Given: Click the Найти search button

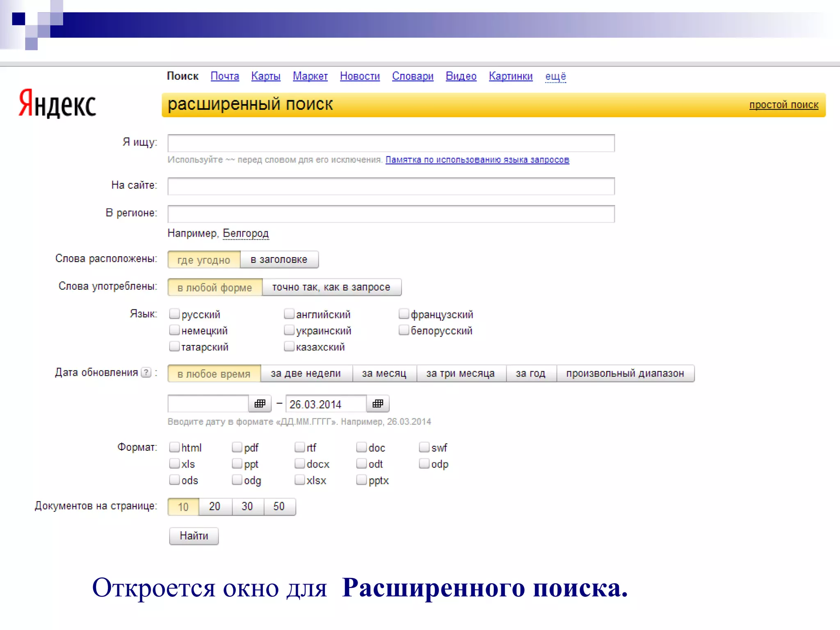Looking at the screenshot, I should [194, 536].
